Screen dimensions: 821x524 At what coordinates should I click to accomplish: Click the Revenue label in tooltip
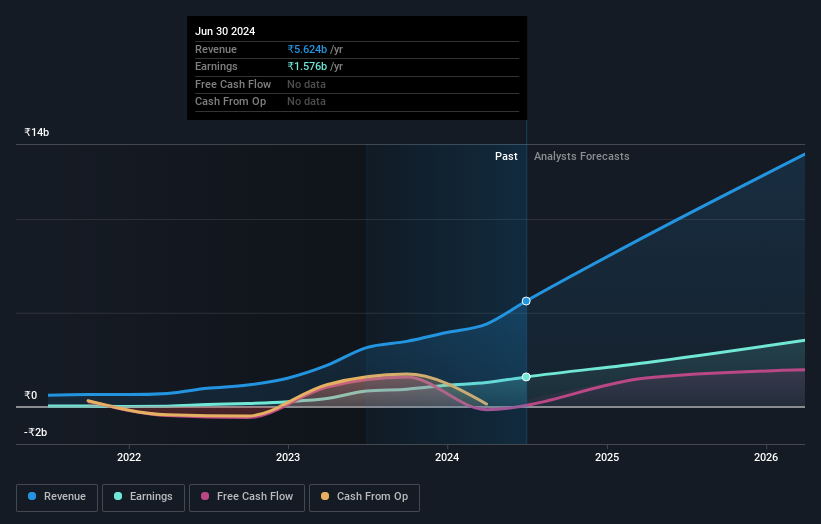216,49
